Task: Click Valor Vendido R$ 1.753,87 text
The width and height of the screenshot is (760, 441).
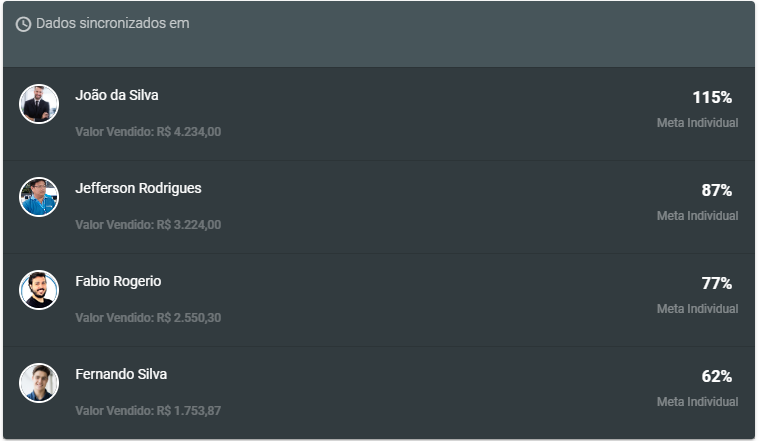Action: coord(148,411)
